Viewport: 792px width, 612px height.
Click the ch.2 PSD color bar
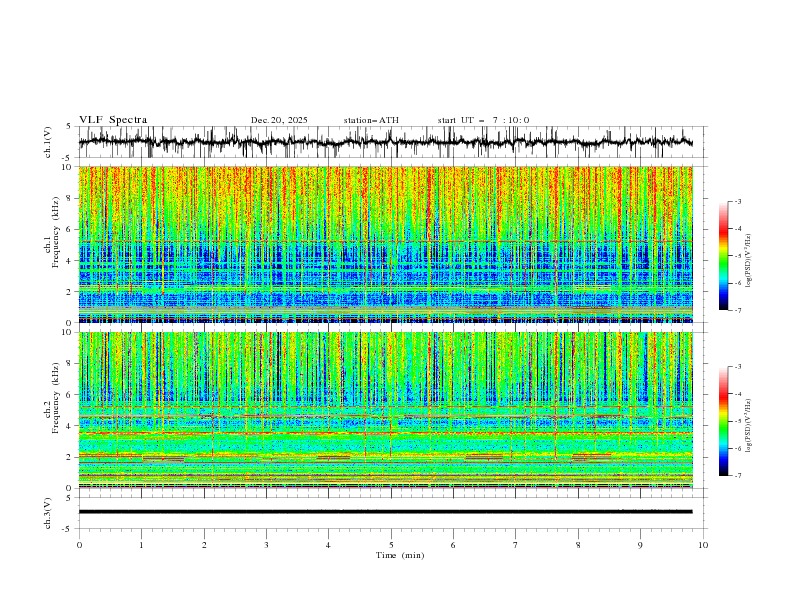723,421
